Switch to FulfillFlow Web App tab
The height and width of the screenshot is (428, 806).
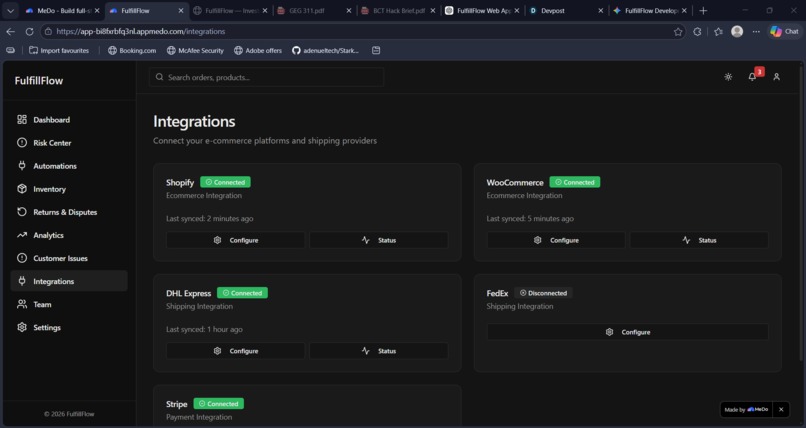(x=482, y=10)
